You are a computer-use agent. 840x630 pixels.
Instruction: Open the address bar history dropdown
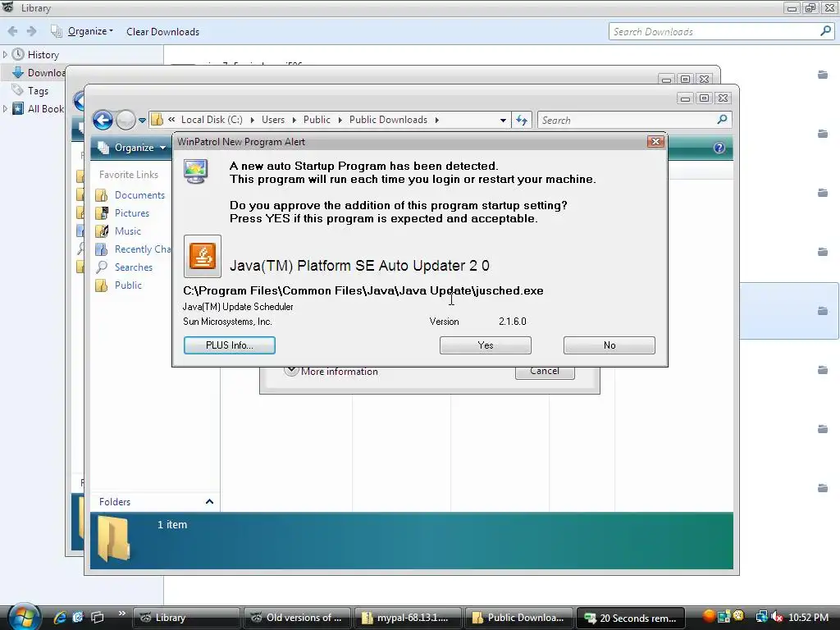[503, 121]
